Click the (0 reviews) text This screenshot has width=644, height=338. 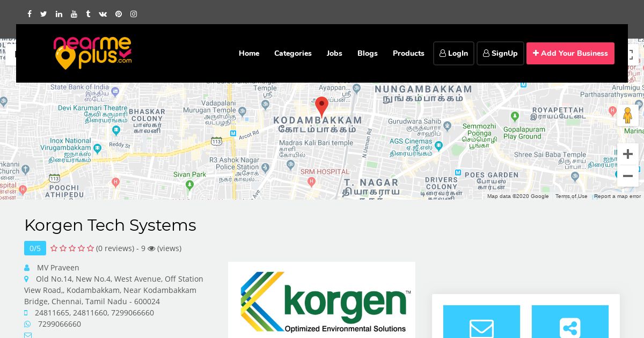tap(115, 248)
